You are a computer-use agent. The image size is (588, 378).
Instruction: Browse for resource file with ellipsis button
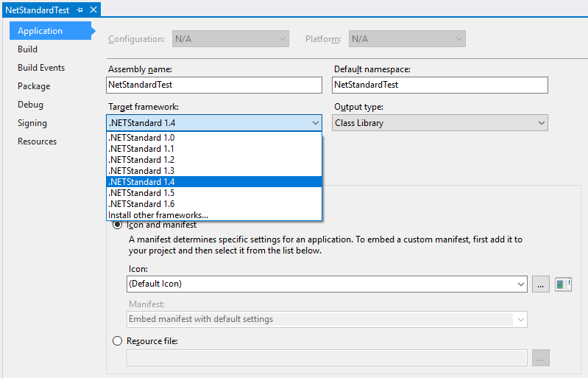point(540,357)
